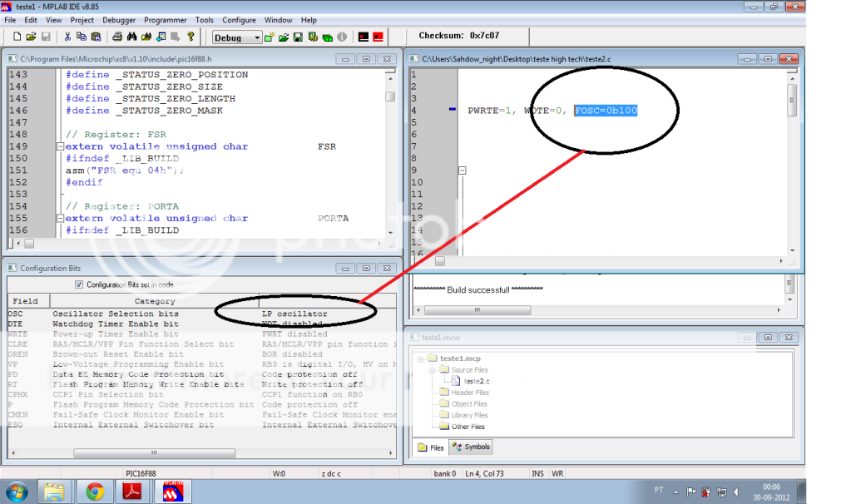851x504 pixels.
Task: Click the Paste toolbar icon
Action: [96, 37]
